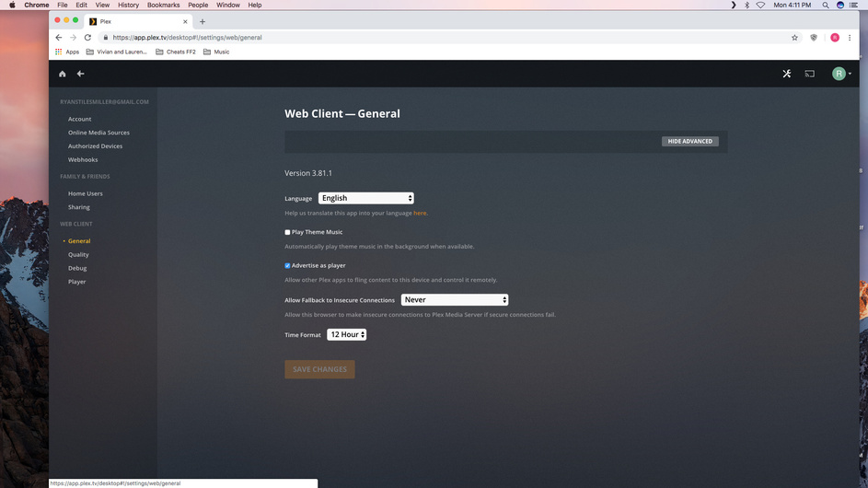This screenshot has width=868, height=488.
Task: Open Home Users settings
Action: point(86,193)
